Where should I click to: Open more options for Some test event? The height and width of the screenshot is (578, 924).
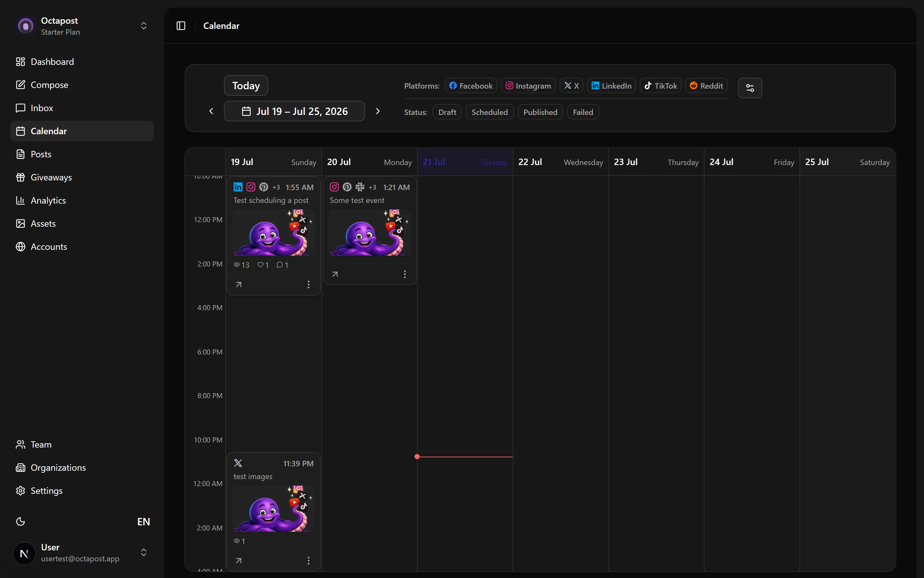tap(405, 274)
